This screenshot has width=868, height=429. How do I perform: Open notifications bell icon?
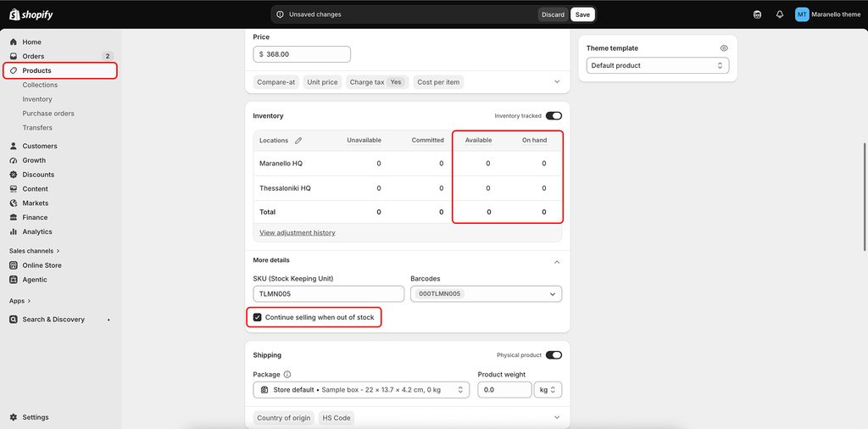(780, 15)
